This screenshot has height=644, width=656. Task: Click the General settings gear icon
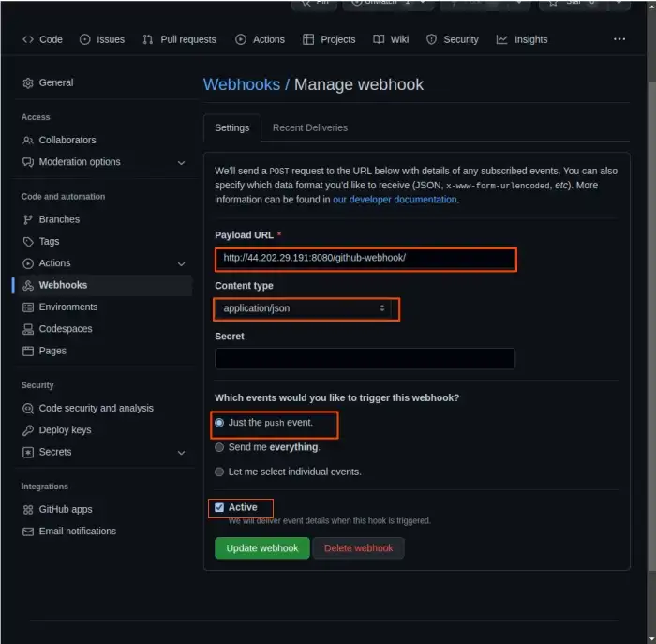tap(28, 82)
